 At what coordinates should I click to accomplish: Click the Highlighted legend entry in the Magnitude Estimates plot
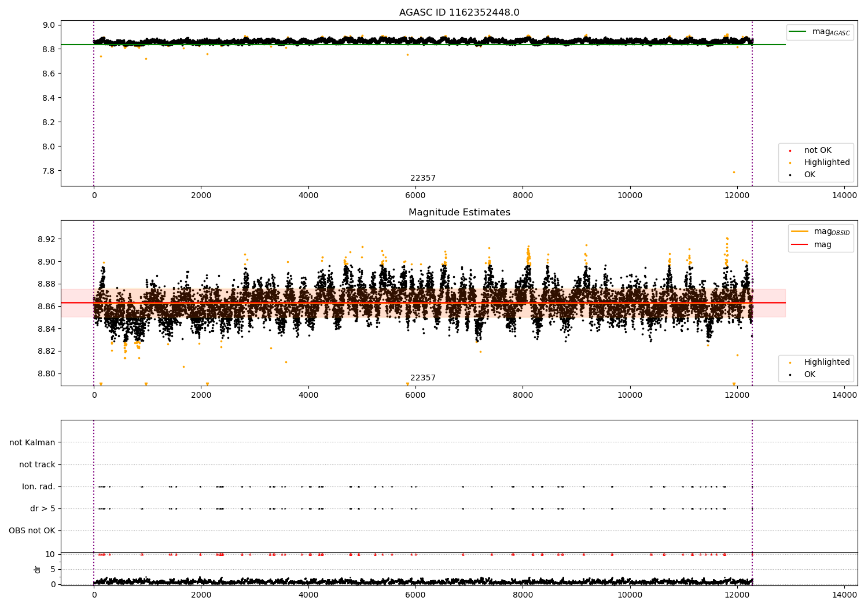[x=827, y=362]
